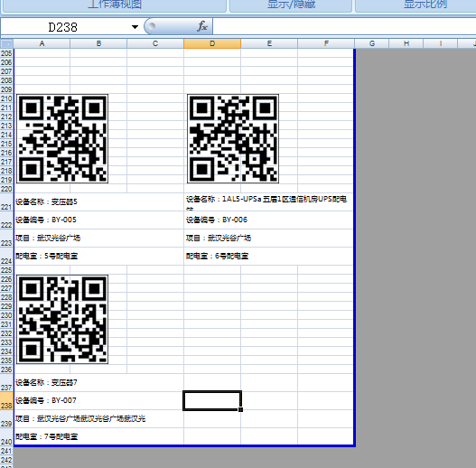Select column B header
Screen dimensions: 476x468
[x=98, y=43]
